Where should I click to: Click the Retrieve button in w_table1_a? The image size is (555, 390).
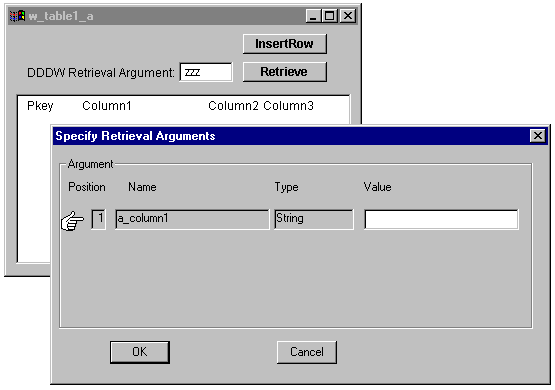coord(285,72)
